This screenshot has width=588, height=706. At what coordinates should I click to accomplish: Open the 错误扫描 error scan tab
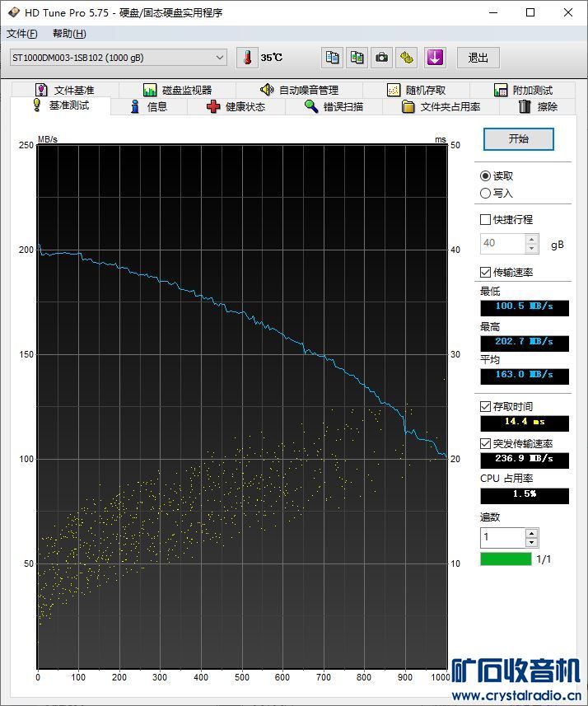(x=334, y=107)
